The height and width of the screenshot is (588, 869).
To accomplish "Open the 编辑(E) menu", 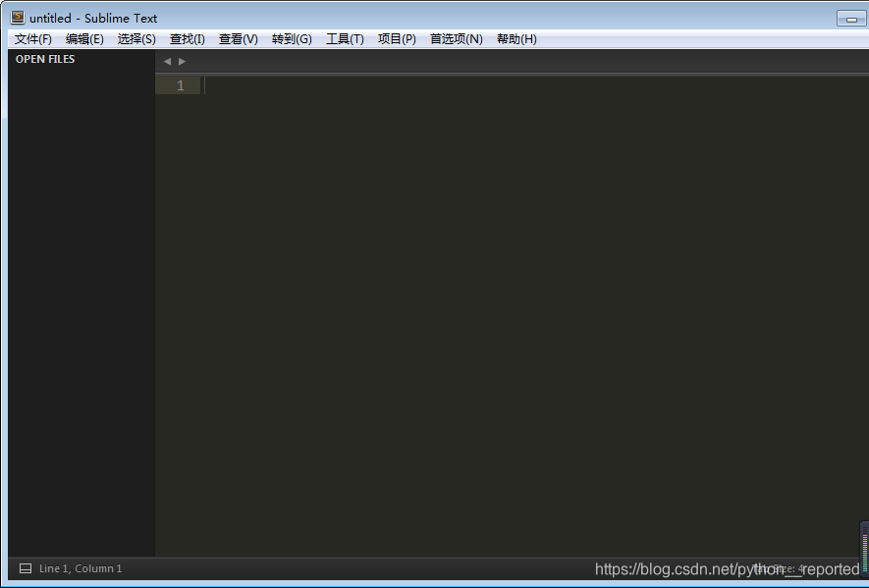I will 84,39.
